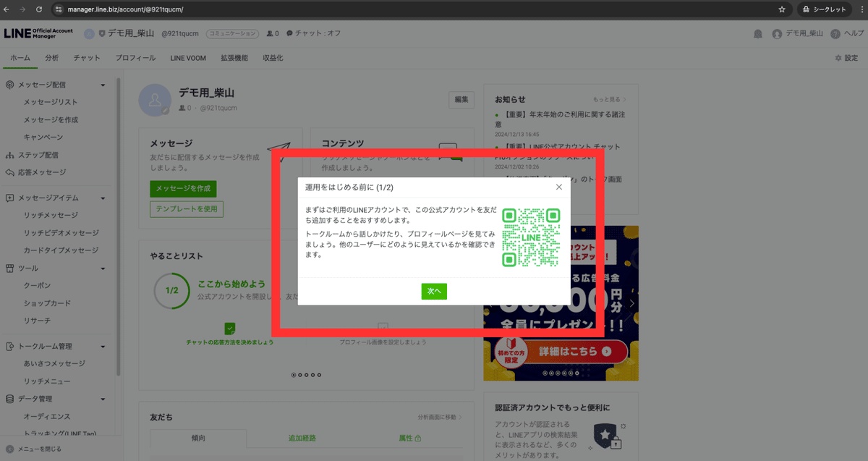
Task: Open ステップ配信 in sidebar
Action: point(38,155)
